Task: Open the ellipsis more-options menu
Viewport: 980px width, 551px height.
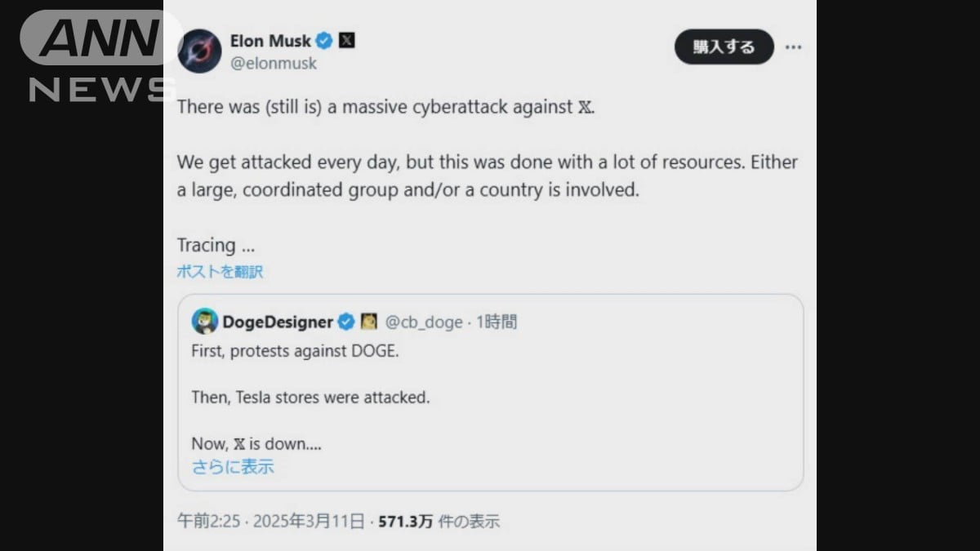Action: tap(793, 47)
